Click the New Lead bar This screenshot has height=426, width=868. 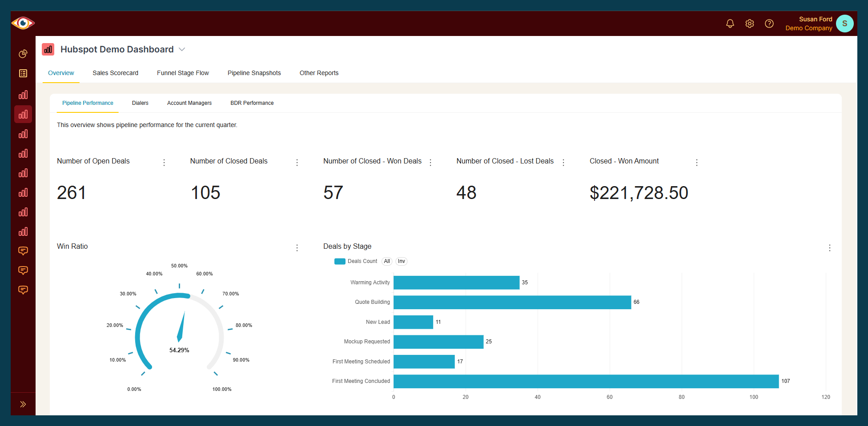point(413,322)
